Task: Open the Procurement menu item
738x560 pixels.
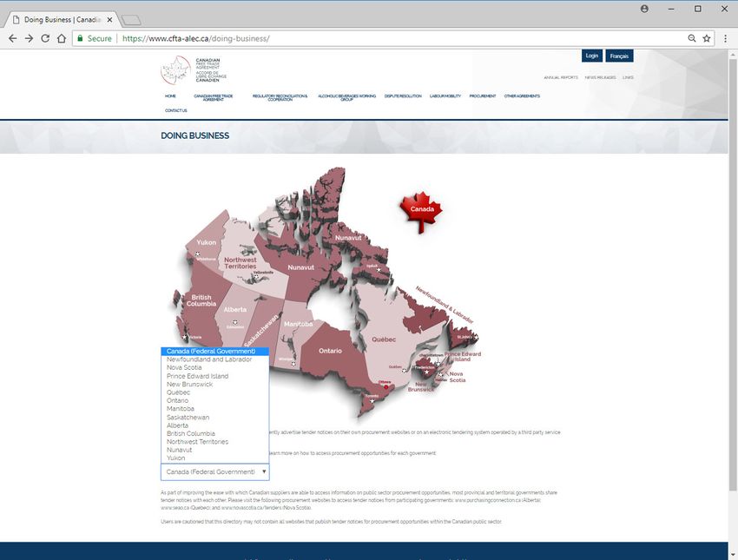Action: (483, 96)
